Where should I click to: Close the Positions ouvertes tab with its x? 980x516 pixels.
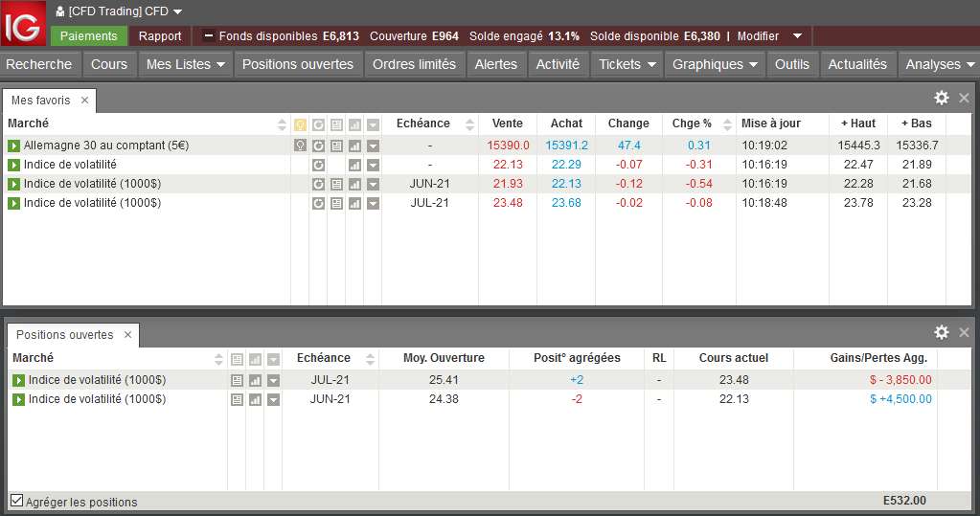tap(128, 335)
